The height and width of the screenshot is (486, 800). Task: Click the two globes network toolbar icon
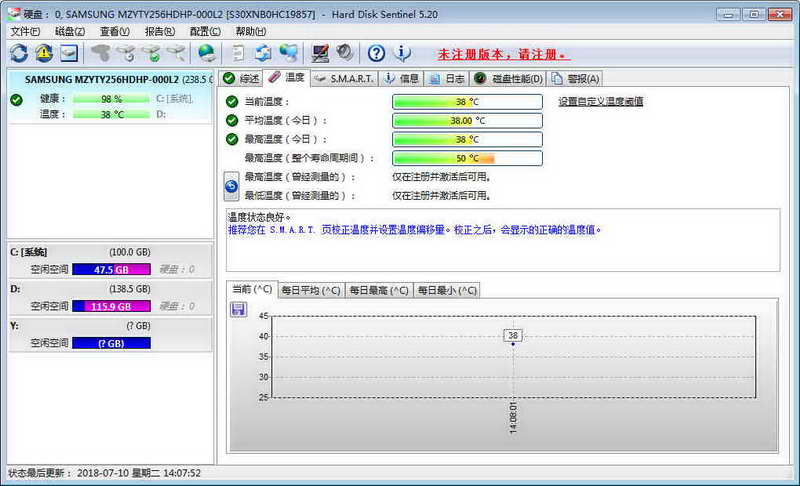pos(288,53)
